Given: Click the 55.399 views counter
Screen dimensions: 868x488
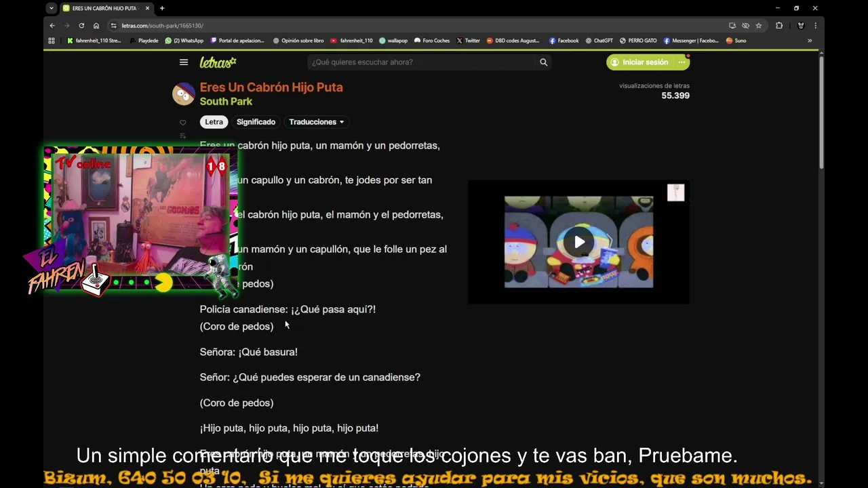Looking at the screenshot, I should click(x=675, y=96).
